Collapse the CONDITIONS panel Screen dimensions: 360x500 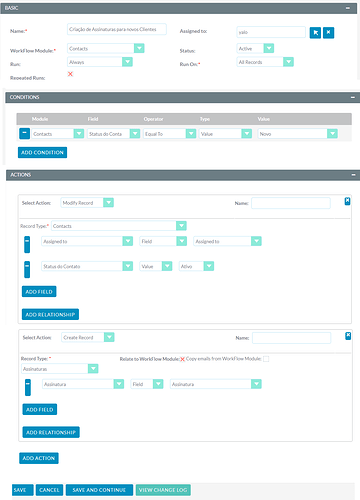[x=353, y=97]
